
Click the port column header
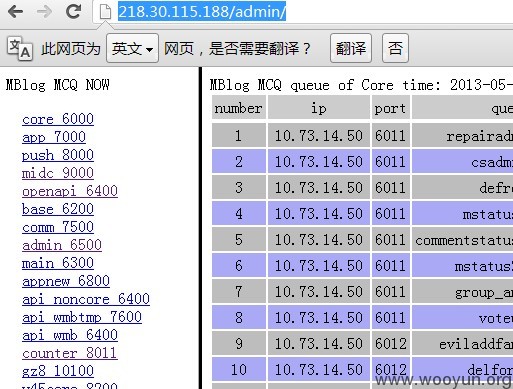point(391,107)
